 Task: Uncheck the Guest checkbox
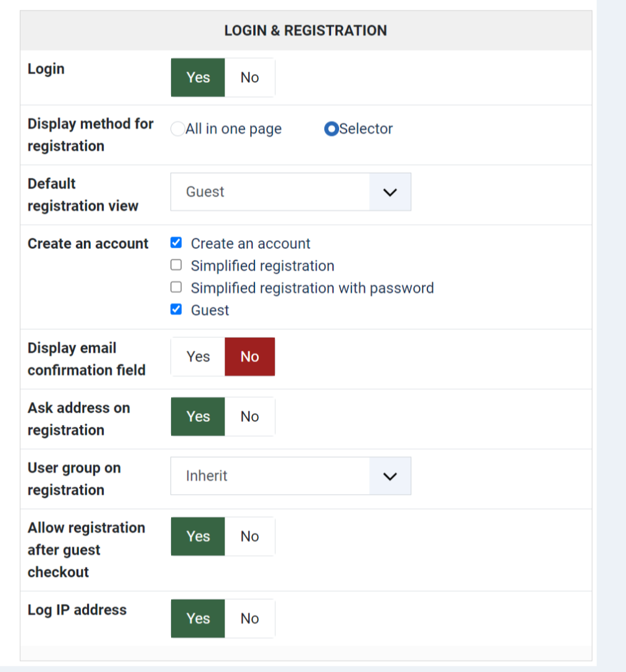(x=176, y=310)
